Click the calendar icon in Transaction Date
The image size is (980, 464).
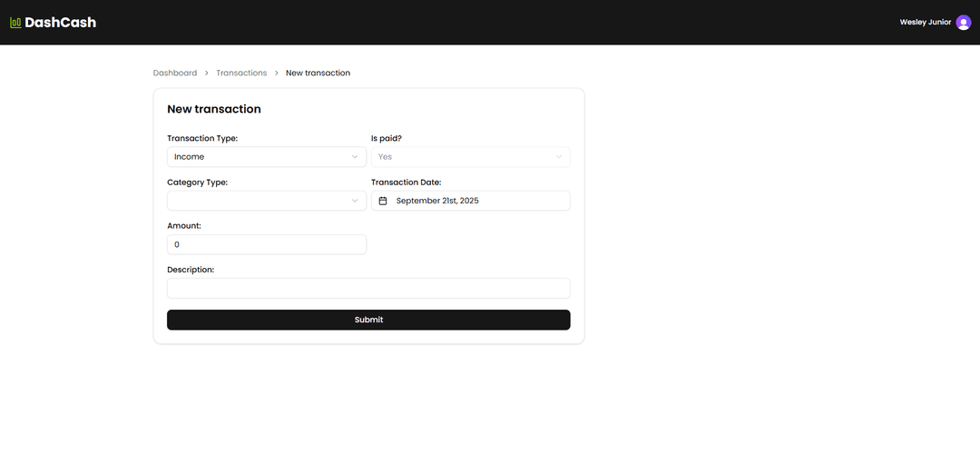(383, 201)
